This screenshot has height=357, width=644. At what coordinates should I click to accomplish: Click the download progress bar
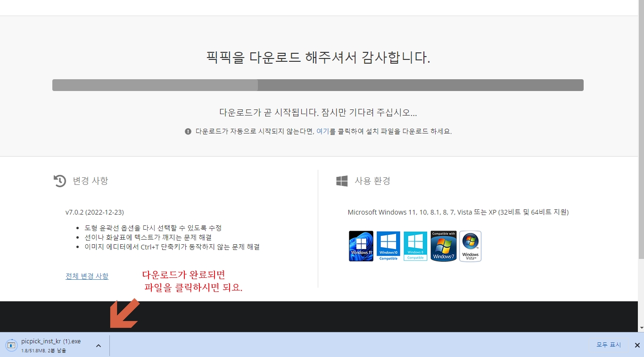coord(318,85)
